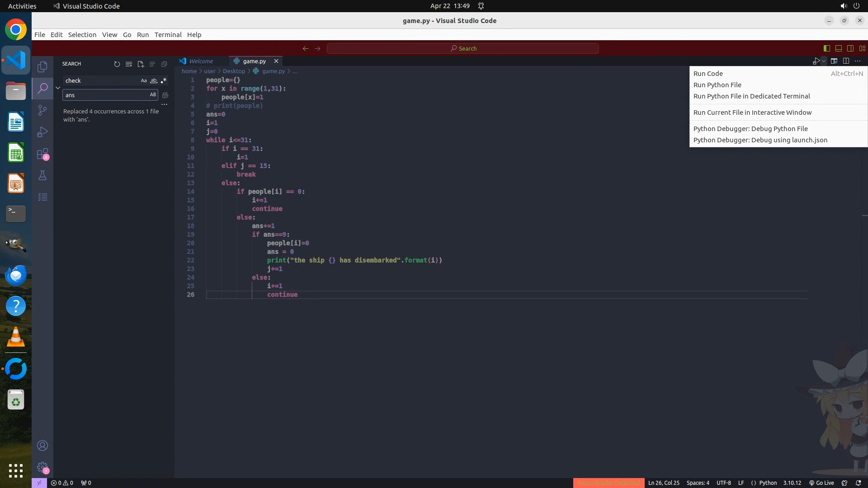Refresh search results in Search panel
This screenshot has width=868, height=488.
[117, 64]
